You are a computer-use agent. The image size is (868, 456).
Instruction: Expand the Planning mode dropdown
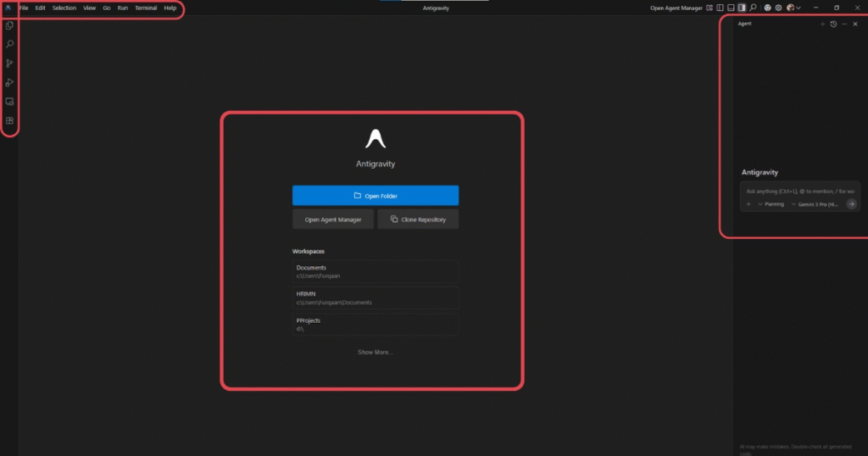click(771, 204)
